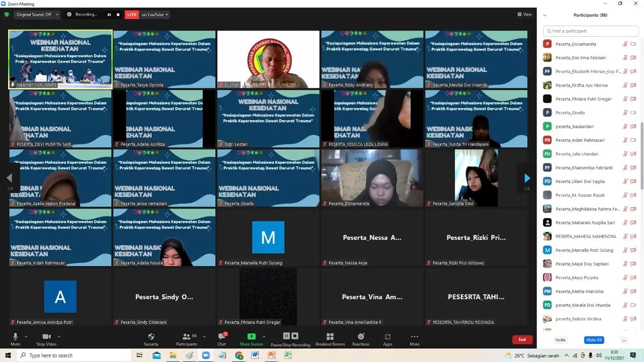The width and height of the screenshot is (644, 362).
Task: Click the Find a participant search field
Action: coord(591,31)
